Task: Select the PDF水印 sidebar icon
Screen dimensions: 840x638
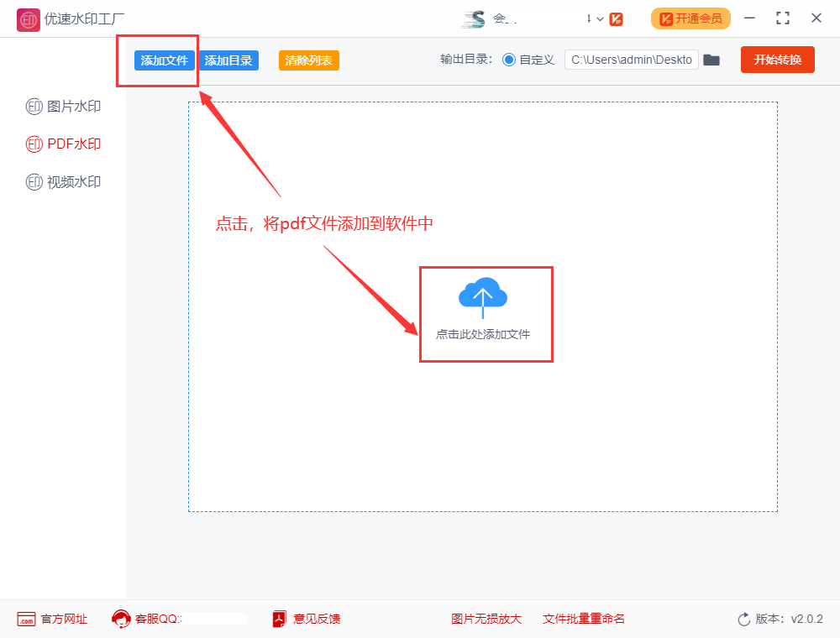Action: click(x=34, y=144)
